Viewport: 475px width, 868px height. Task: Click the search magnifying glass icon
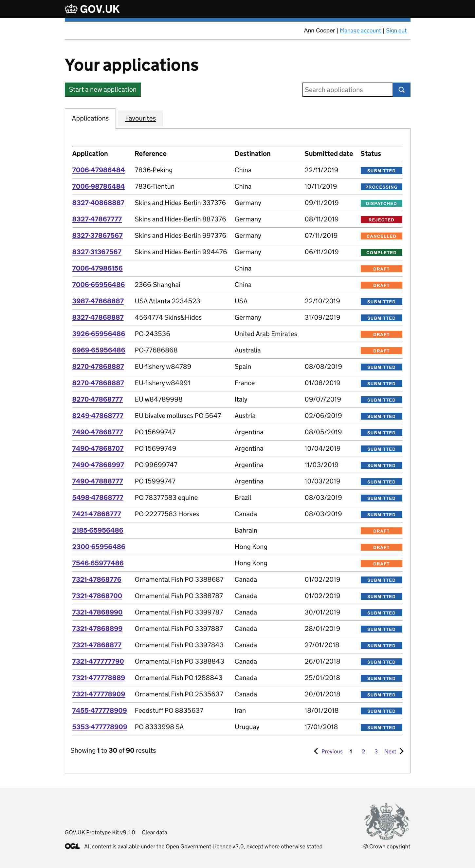tap(402, 90)
